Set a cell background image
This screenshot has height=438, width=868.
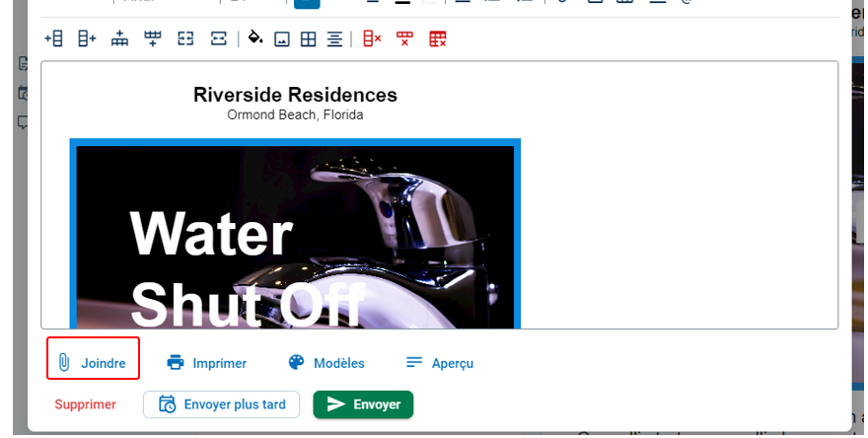[x=282, y=39]
